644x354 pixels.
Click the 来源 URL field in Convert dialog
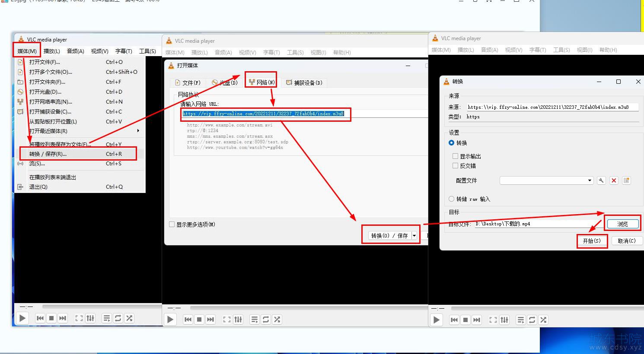552,107
